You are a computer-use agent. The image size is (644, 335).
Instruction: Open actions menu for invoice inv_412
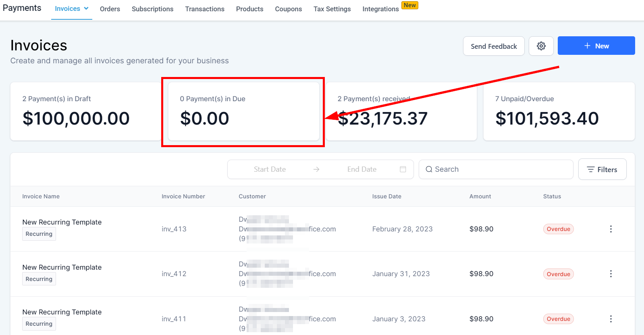611,274
